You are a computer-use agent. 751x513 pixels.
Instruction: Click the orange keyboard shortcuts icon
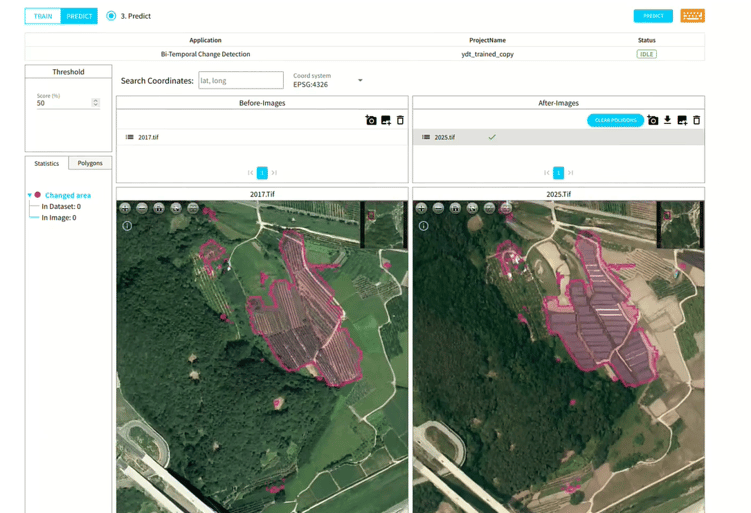692,16
